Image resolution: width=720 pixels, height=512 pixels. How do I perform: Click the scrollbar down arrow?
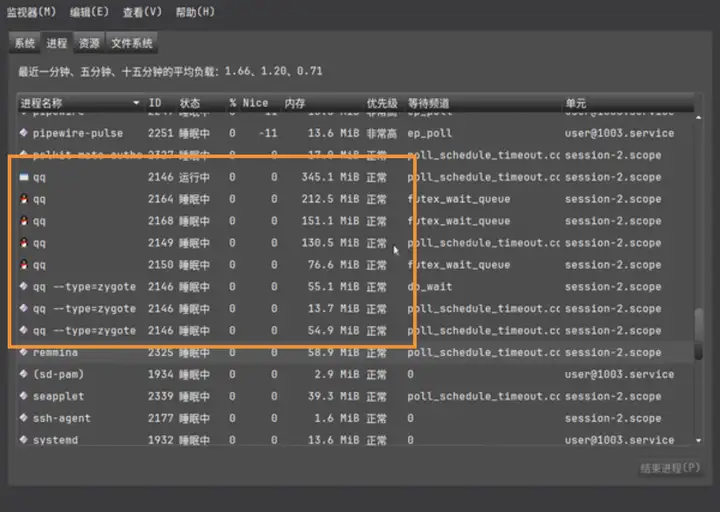698,440
